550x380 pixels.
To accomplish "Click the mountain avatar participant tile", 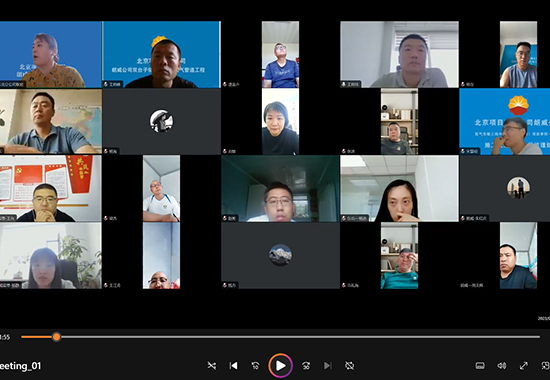I will (280, 255).
